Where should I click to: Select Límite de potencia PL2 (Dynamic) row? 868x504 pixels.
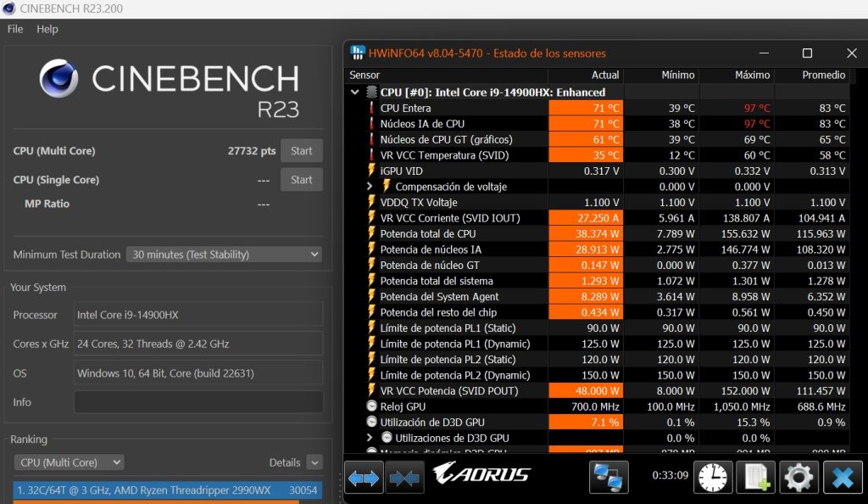click(598, 375)
